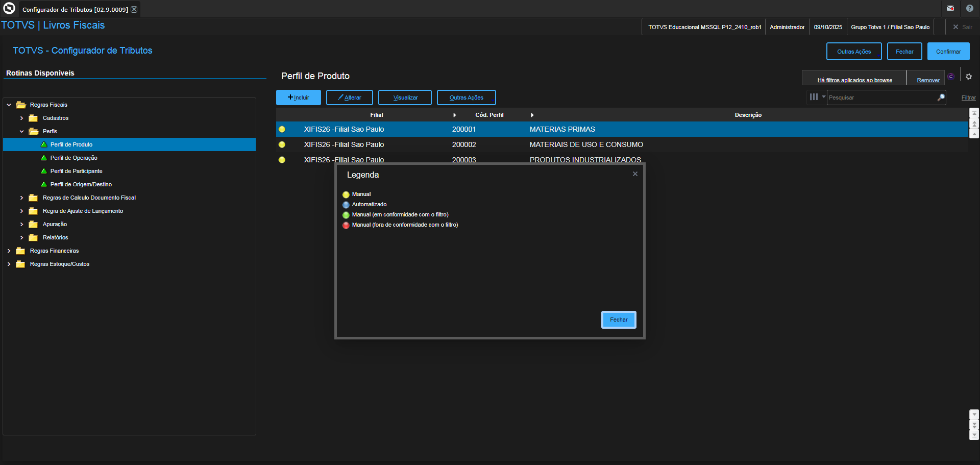Click the Perfil de Origem/Destino triangle icon

pos(44,184)
